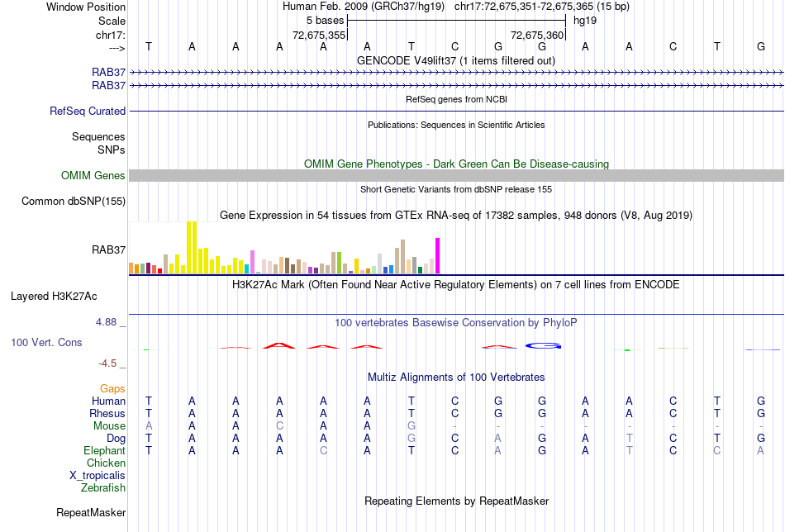Open Multiz Alignments of 100 Vertebrates title
Viewport: 785px width, 532px height.
[x=456, y=378]
